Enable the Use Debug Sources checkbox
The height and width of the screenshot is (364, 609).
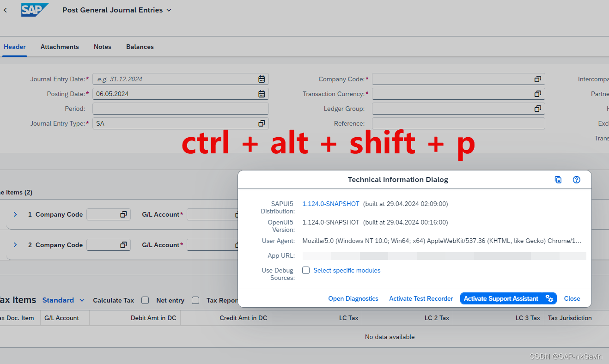coord(305,270)
